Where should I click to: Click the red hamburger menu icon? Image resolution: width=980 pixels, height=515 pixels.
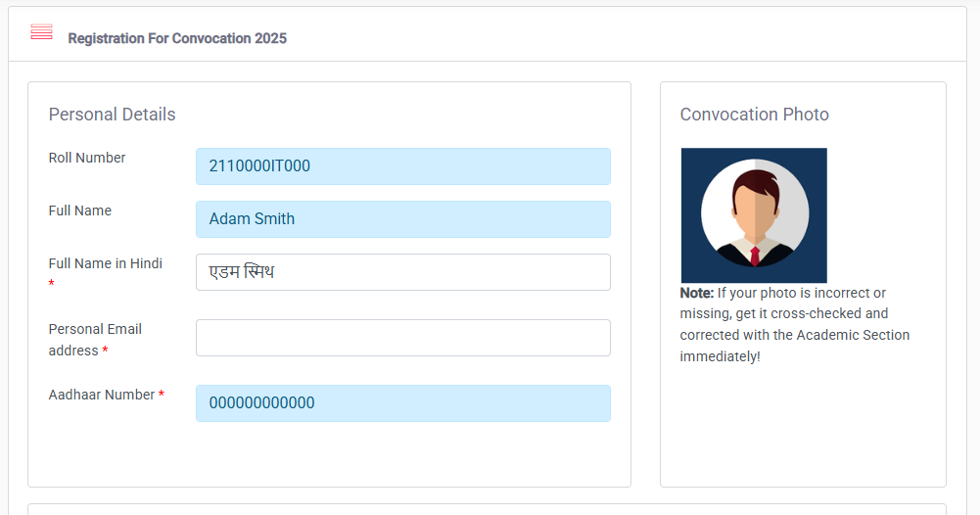click(x=41, y=32)
